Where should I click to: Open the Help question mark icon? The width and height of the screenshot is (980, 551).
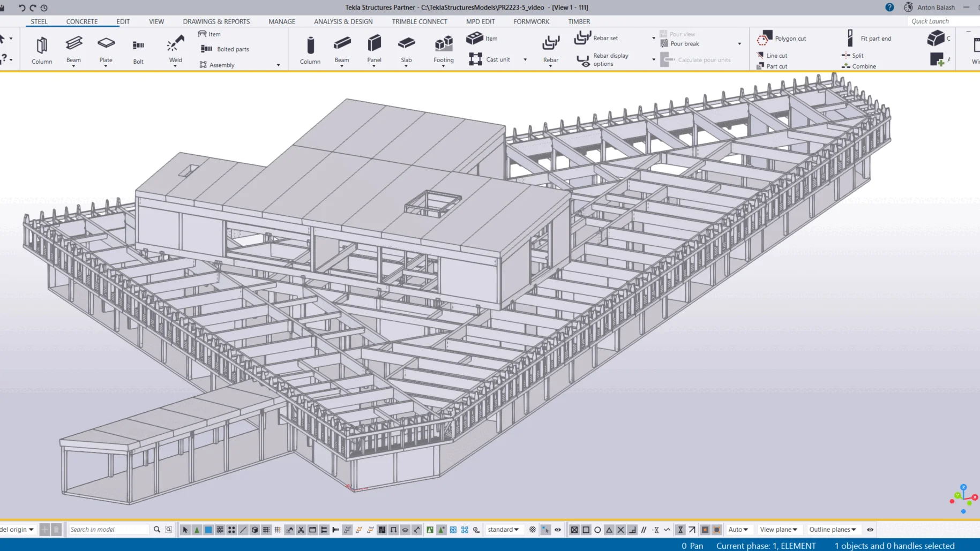click(x=889, y=7)
